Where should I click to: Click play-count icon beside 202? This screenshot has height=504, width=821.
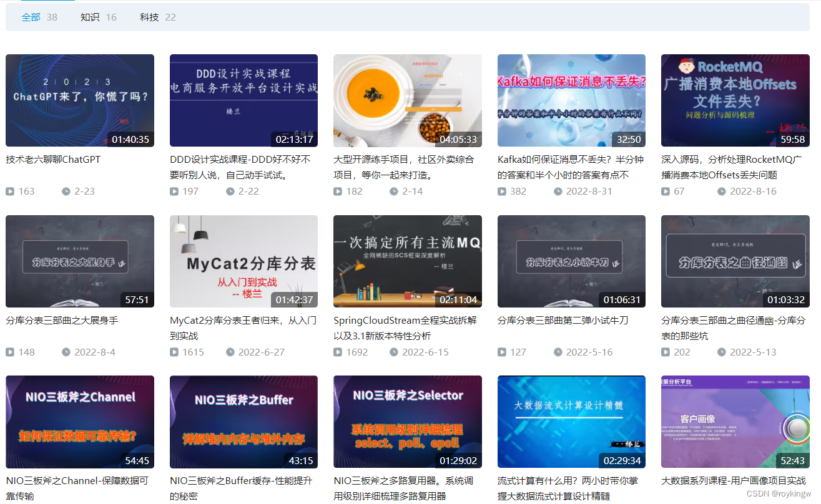[x=666, y=352]
